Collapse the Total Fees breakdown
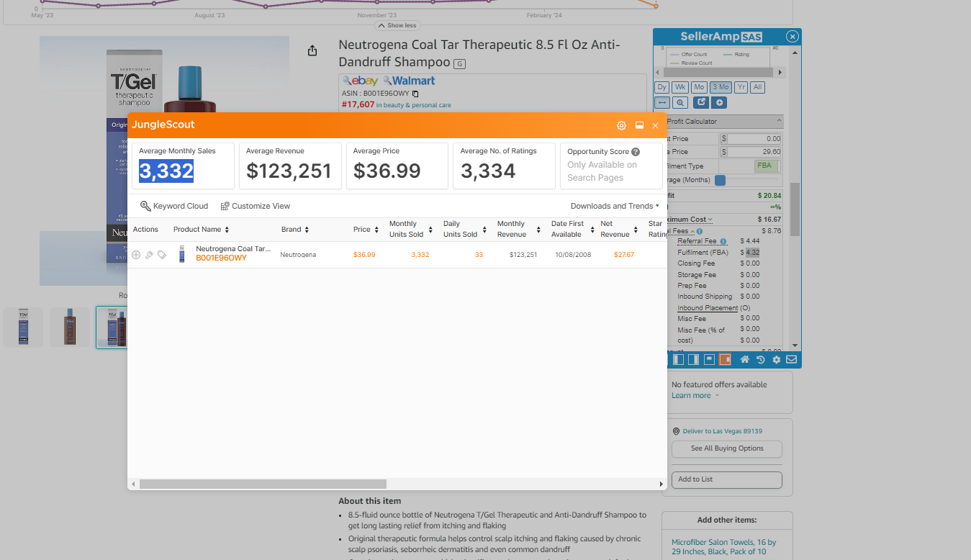The height and width of the screenshot is (560, 971). click(x=692, y=231)
